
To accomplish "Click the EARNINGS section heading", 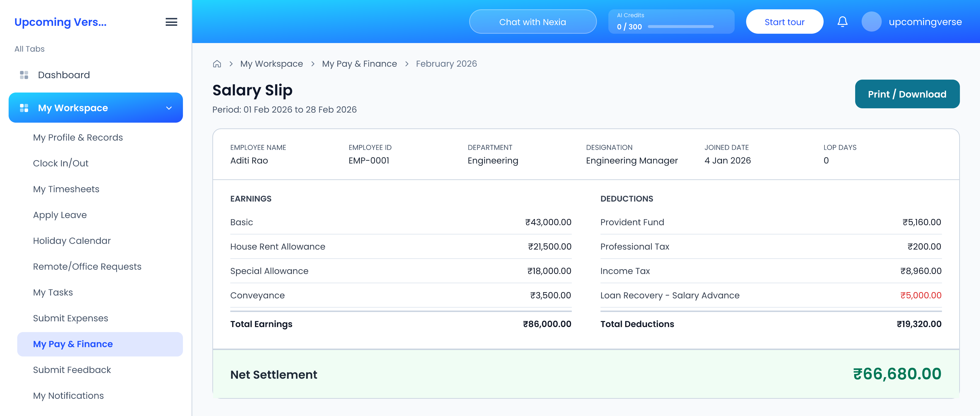I will click(251, 199).
